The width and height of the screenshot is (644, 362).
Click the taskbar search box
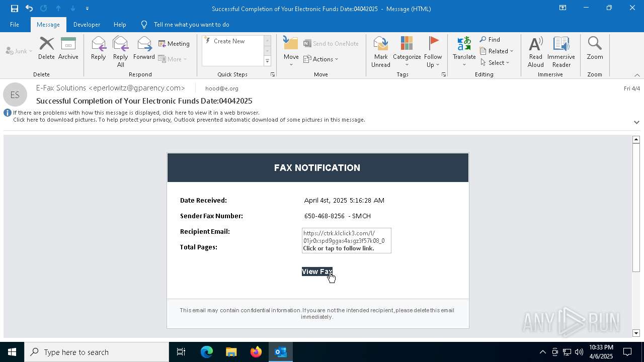pos(97,352)
